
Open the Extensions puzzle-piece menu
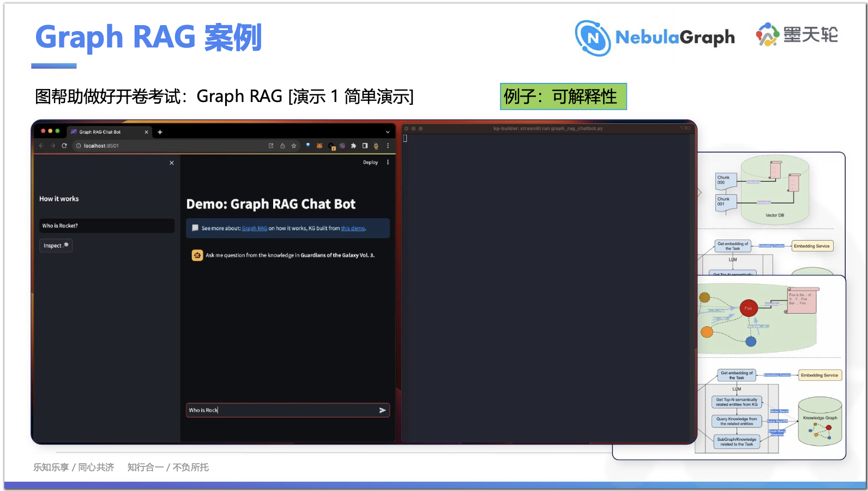point(353,146)
